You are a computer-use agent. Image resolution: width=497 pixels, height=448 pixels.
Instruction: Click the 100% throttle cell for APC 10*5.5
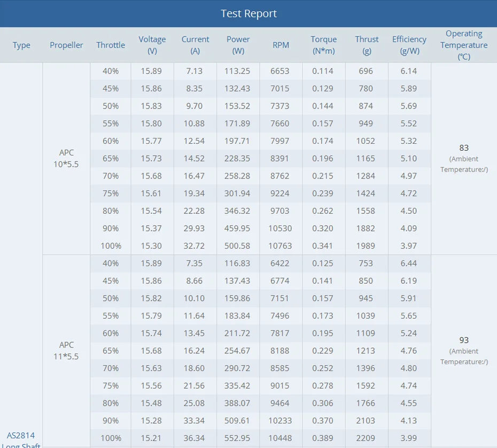(x=110, y=246)
